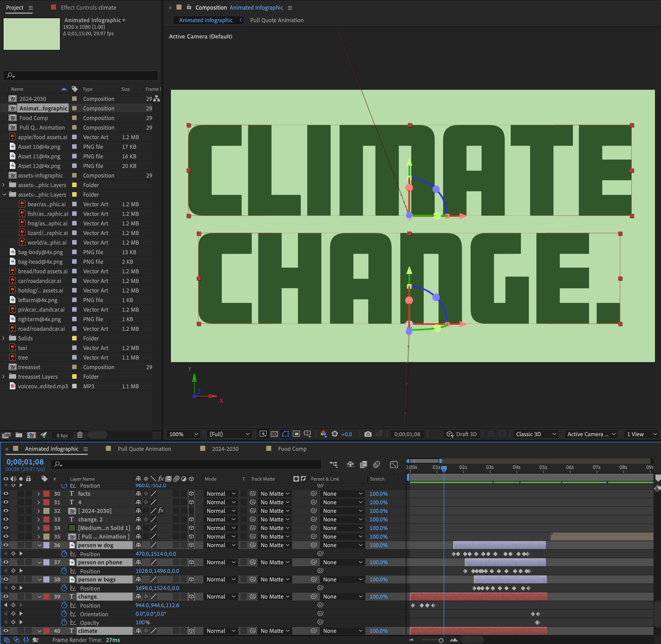Switch to the Food Comp timeline tab
This screenshot has height=644, width=661.
292,449
